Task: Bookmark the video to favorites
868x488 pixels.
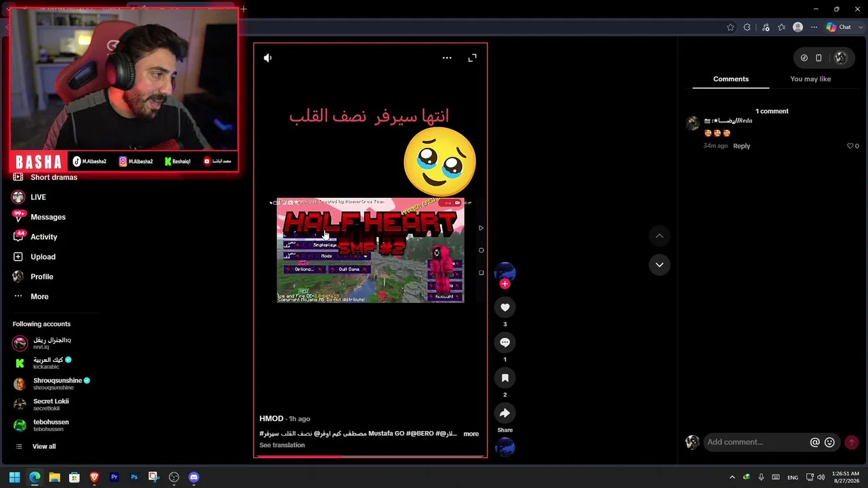Action: coord(505,378)
